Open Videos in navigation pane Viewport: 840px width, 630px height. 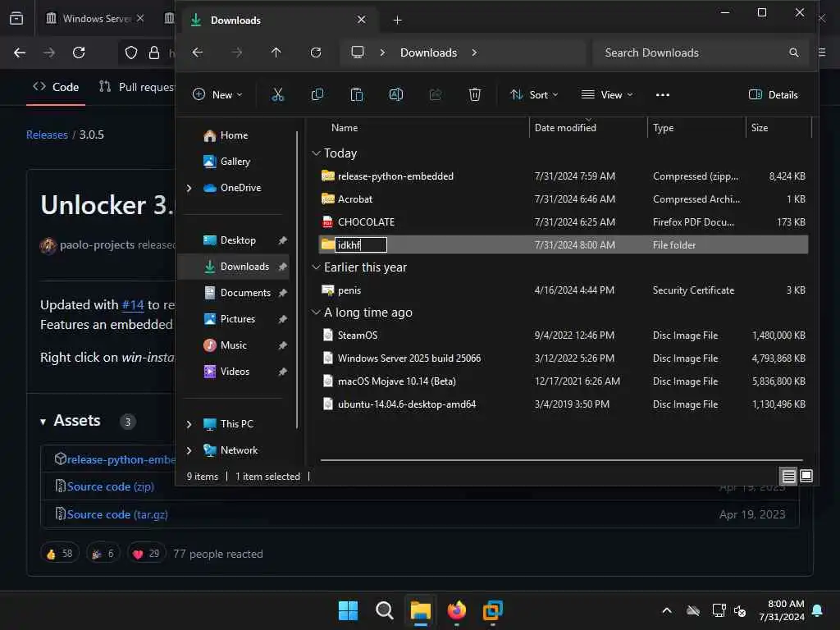click(235, 372)
